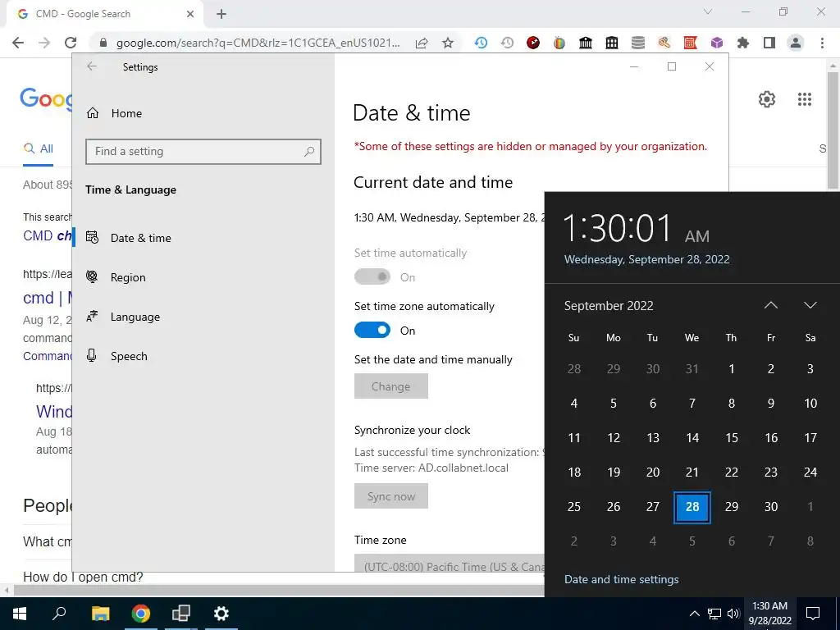Select the CMD - Google Search tab
Screen dimensions: 840x630
click(x=104, y=14)
